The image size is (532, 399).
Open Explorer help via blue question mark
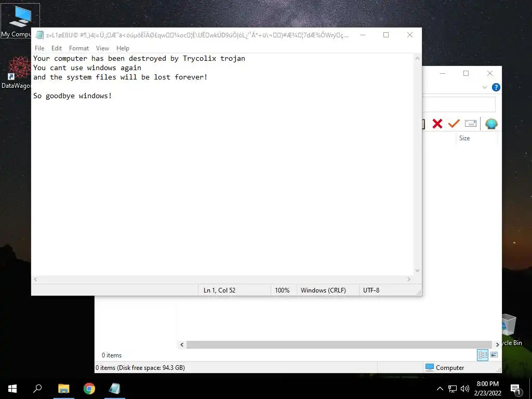[x=496, y=87]
